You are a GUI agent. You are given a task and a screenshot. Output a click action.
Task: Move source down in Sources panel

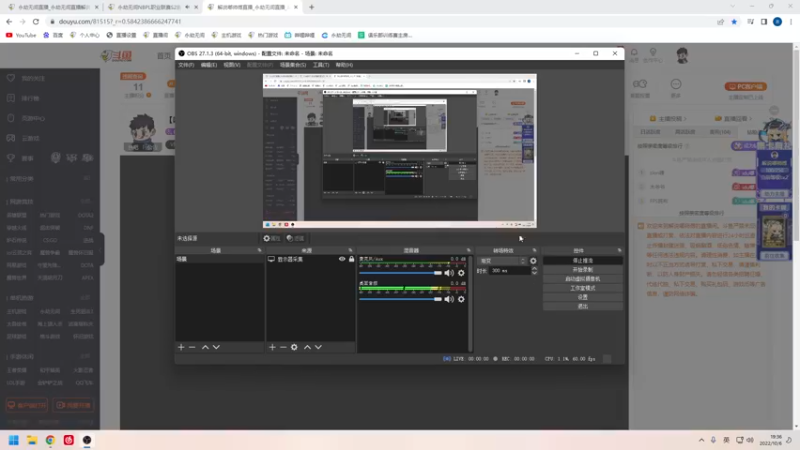click(318, 347)
